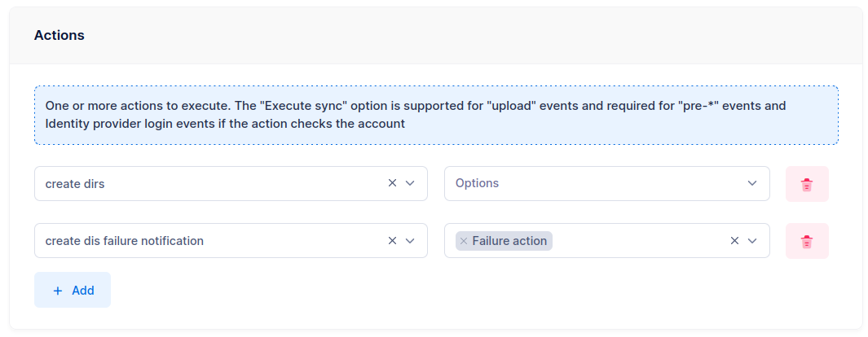This screenshot has width=868, height=337.
Task: Select the "Failure action" tag label
Action: pos(509,241)
